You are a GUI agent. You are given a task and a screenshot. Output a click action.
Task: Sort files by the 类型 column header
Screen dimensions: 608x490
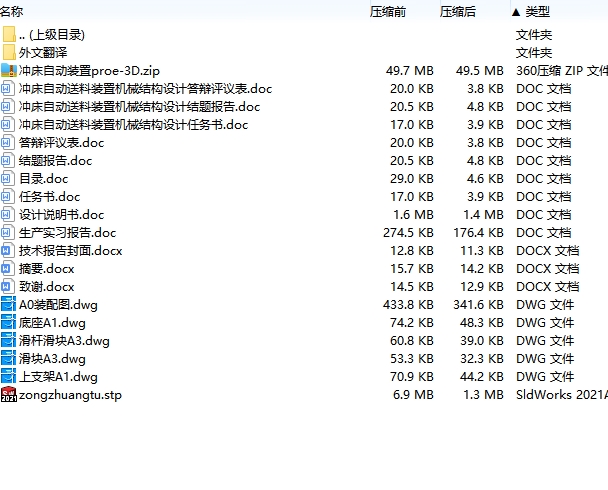coord(537,12)
